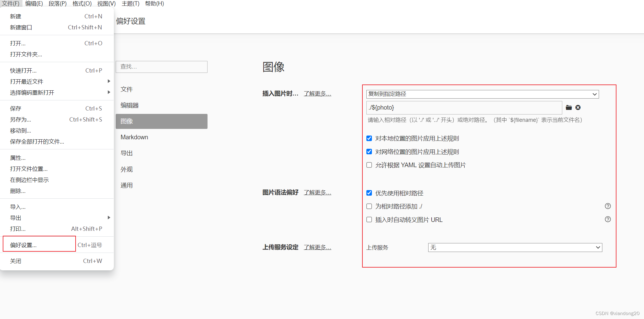Image resolution: width=644 pixels, height=319 pixels.
Task: Open the 格式(O) menu
Action: pos(82,3)
